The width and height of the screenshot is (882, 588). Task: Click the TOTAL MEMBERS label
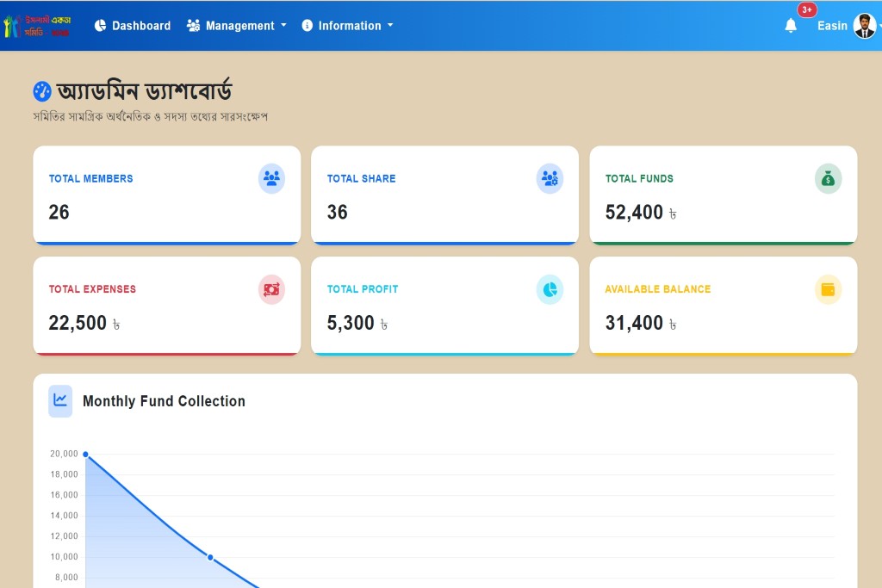click(x=91, y=179)
